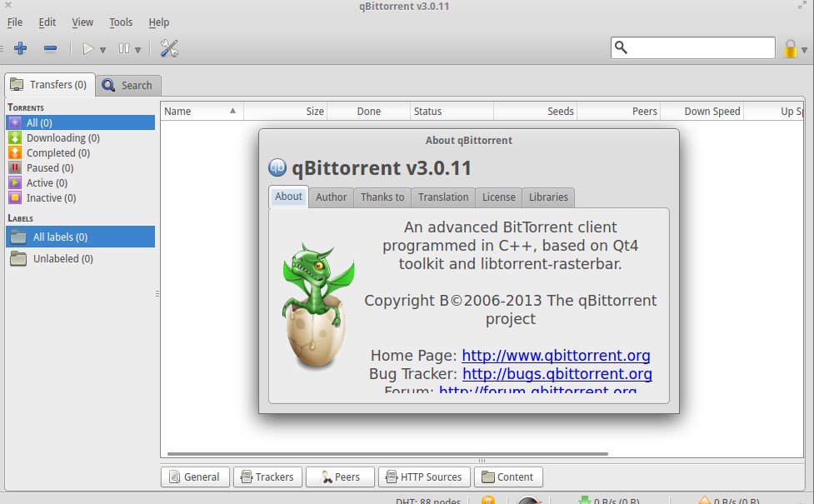Sort by the Name column header
Image resolution: width=814 pixels, height=504 pixels.
pos(202,111)
